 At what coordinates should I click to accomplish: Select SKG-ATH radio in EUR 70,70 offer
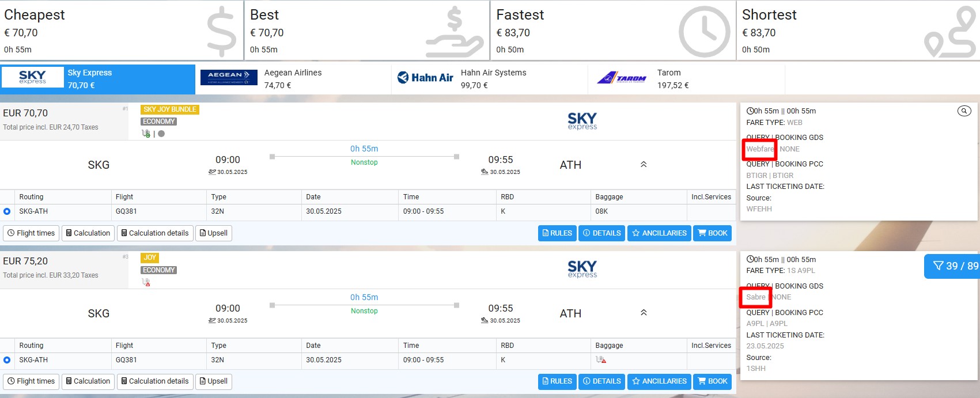click(x=7, y=211)
